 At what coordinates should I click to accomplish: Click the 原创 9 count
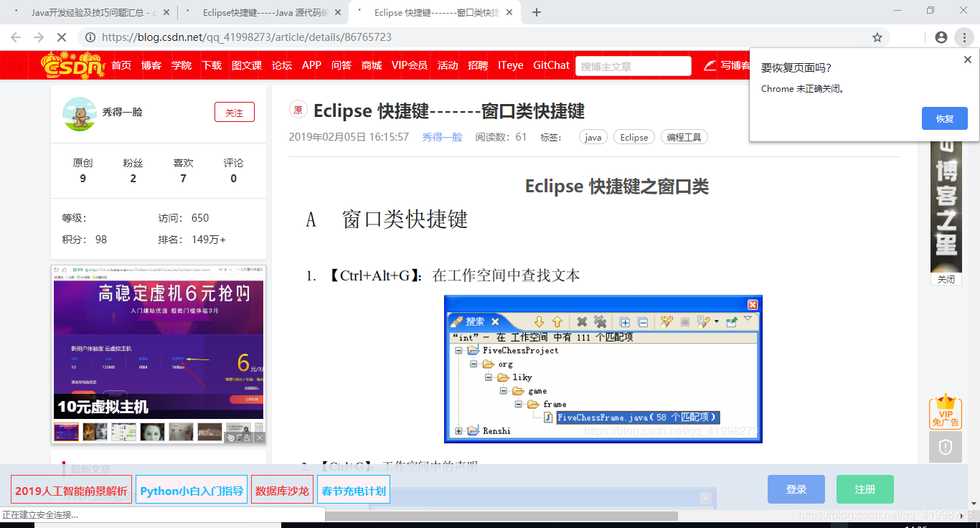83,170
